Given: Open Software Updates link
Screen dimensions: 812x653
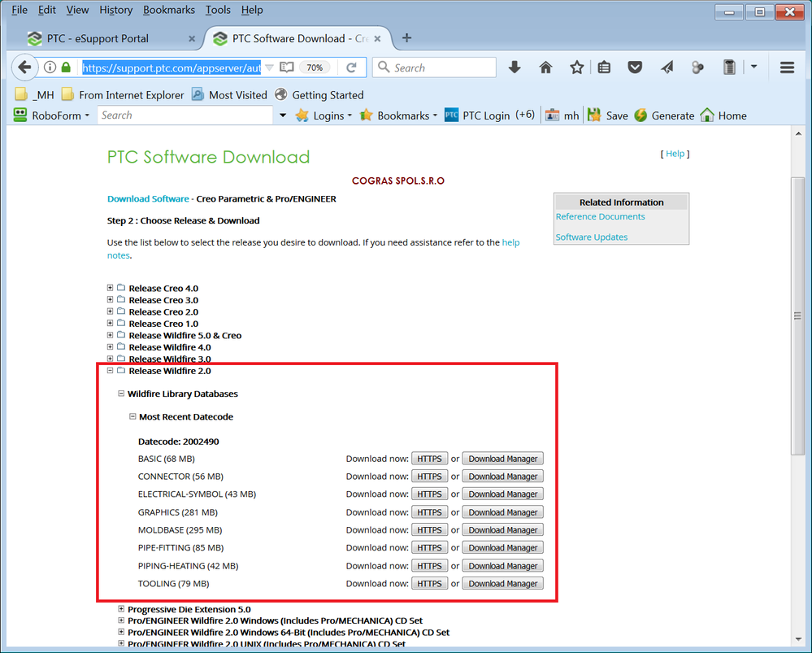Looking at the screenshot, I should coord(592,237).
